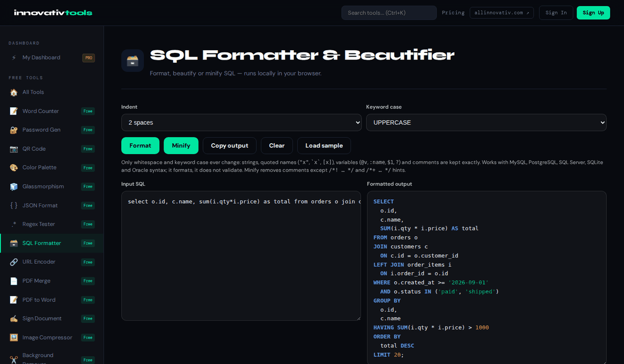Viewport: 624px width, 364px height.
Task: Click the All Tools house icon
Action: pos(14,92)
